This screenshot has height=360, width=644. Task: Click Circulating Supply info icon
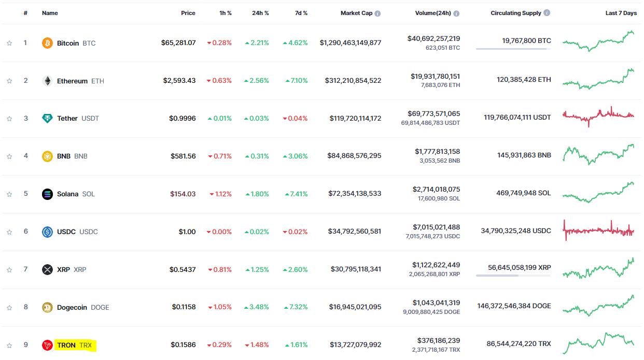pyautogui.click(x=547, y=13)
